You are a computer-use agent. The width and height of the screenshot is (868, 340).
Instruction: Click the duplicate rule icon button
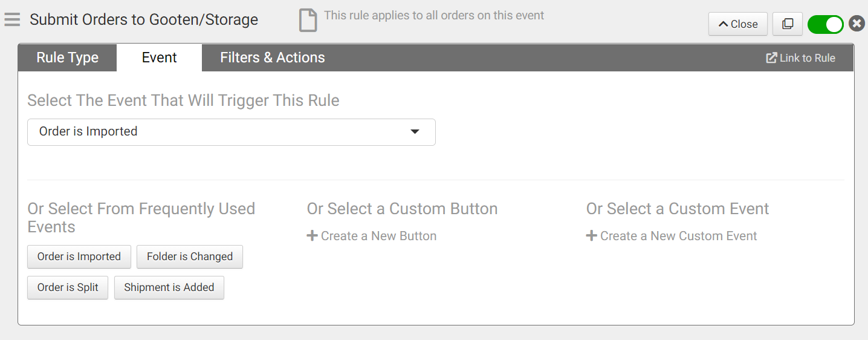pyautogui.click(x=787, y=24)
